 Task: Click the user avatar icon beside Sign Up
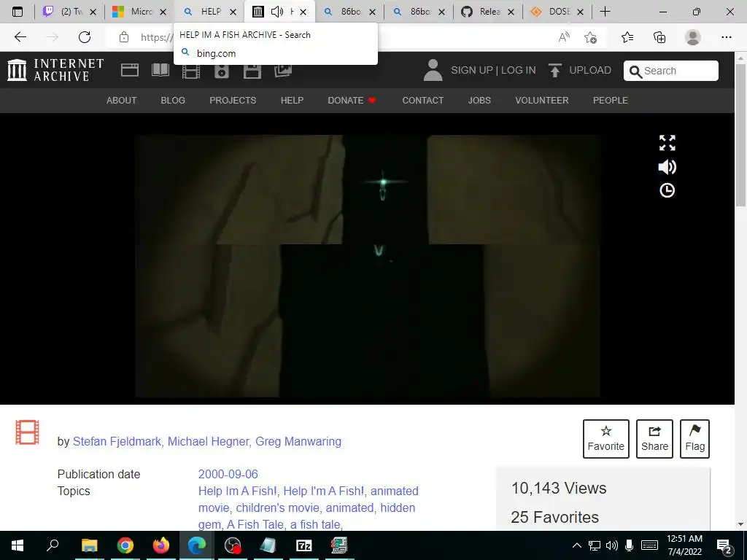[x=433, y=71]
